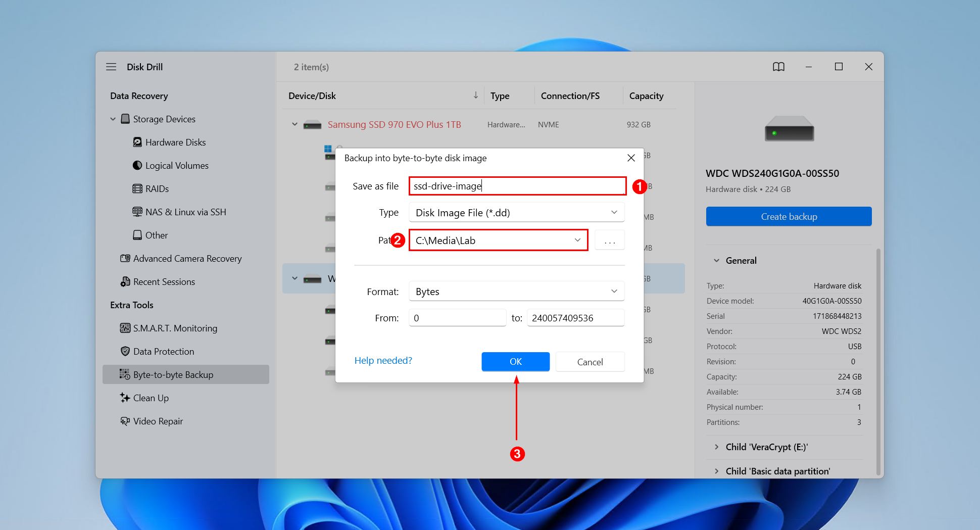Click the Advanced Camera Recovery icon
This screenshot has width=980, height=530.
coord(125,258)
